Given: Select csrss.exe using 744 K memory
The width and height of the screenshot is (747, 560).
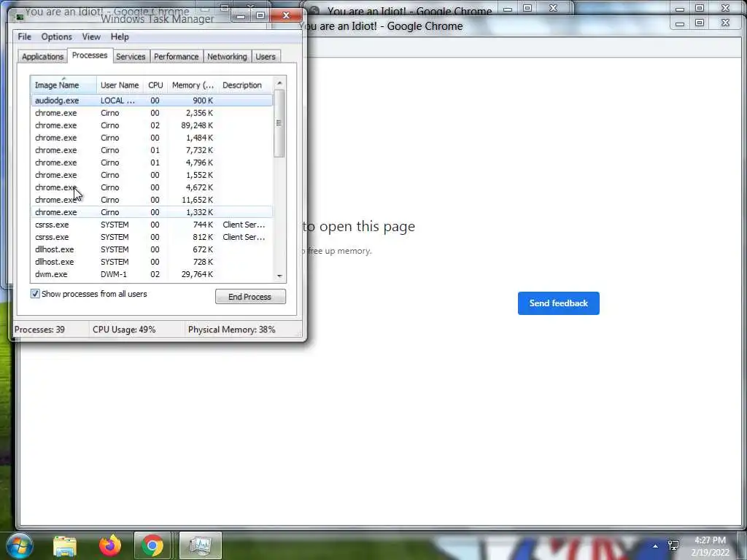Looking at the screenshot, I should pos(152,225).
